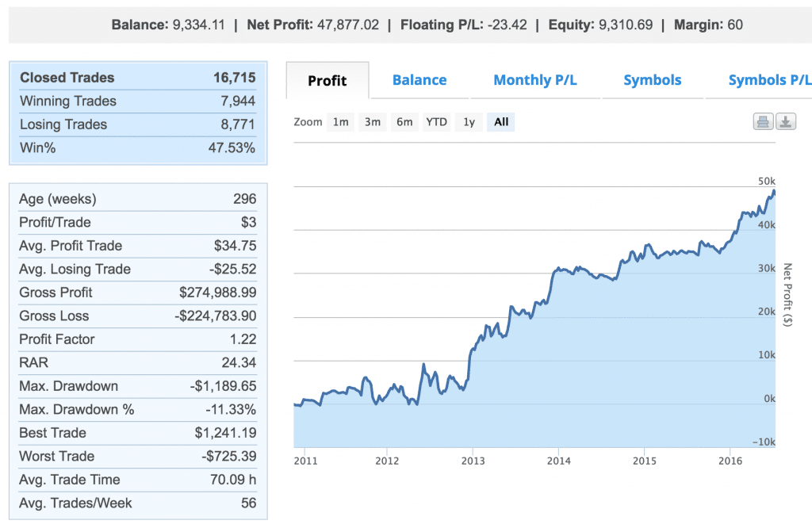Select the Symbols tab

tap(653, 80)
